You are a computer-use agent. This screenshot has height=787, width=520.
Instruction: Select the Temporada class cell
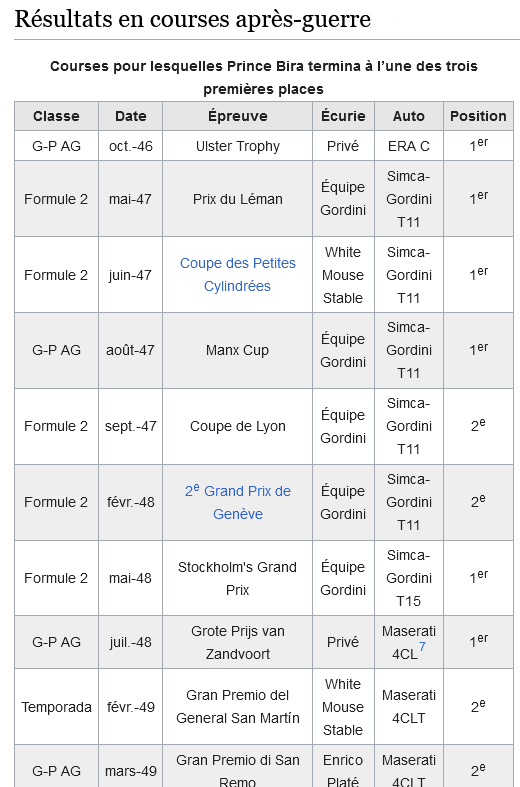[56, 707]
